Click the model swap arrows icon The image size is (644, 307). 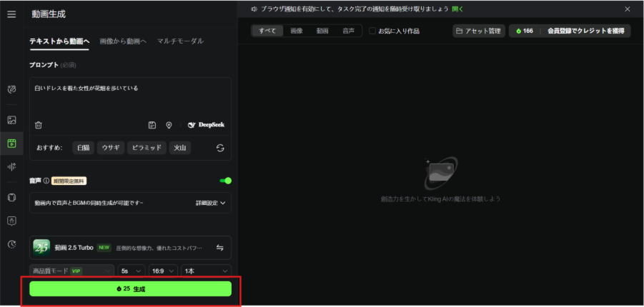[220, 248]
